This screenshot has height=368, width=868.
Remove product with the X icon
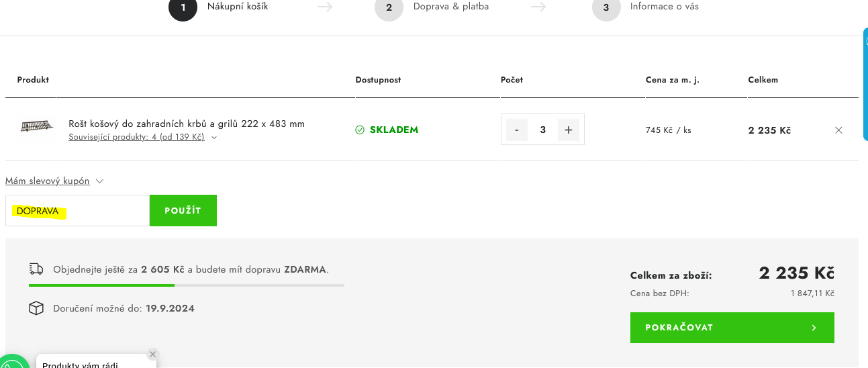[838, 130]
